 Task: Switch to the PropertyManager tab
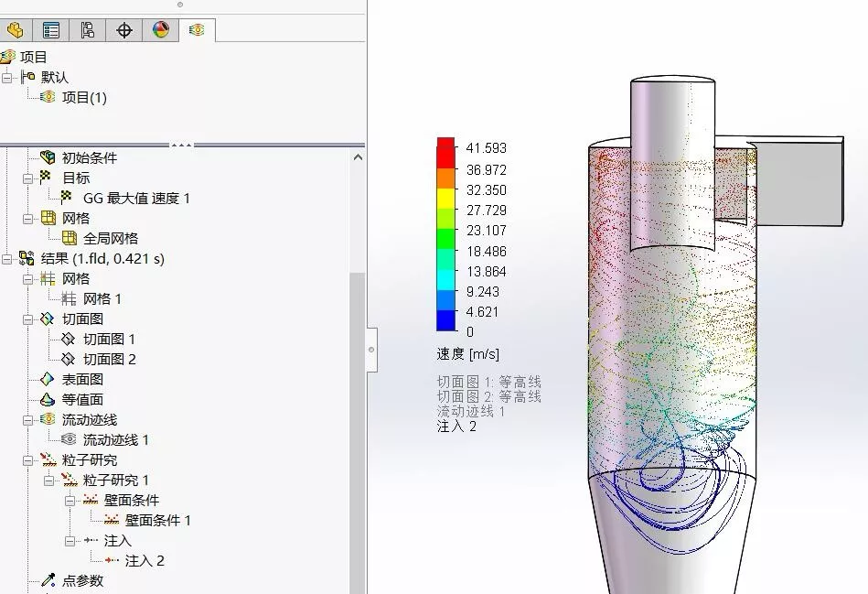point(51,30)
